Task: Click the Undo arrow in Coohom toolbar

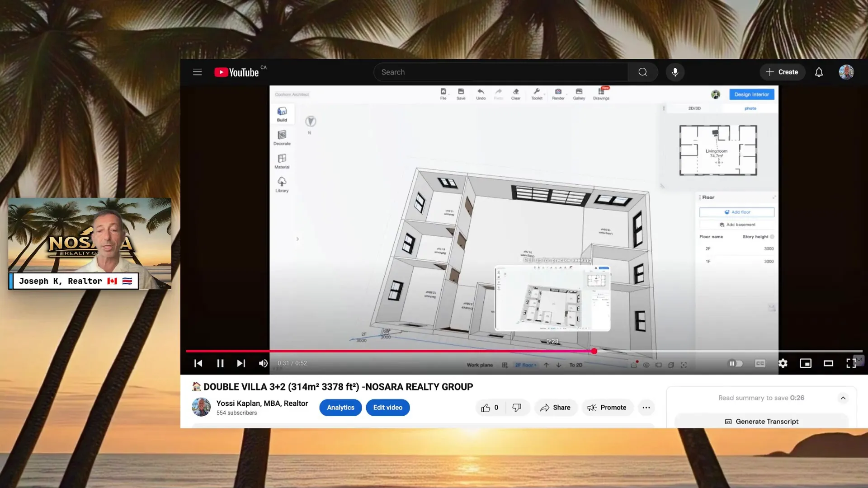Action: [481, 94]
